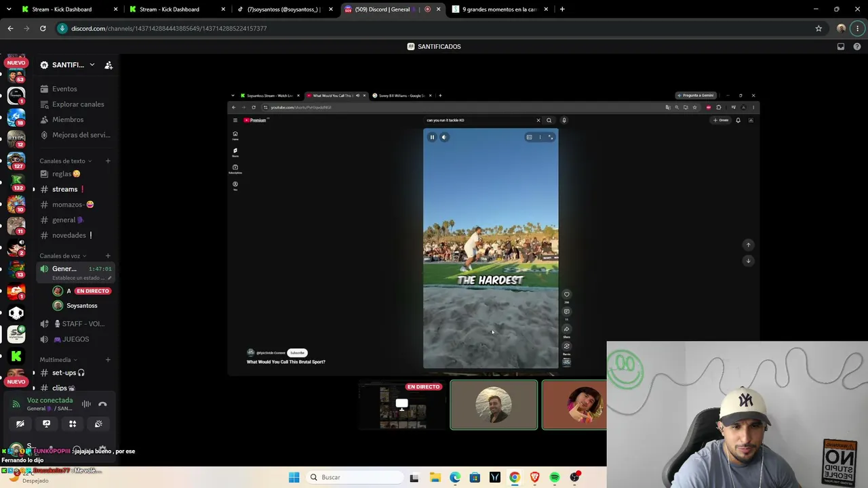Viewport: 868px width, 488px height.
Task: Click the discord.com address bar
Action: [x=434, y=28]
